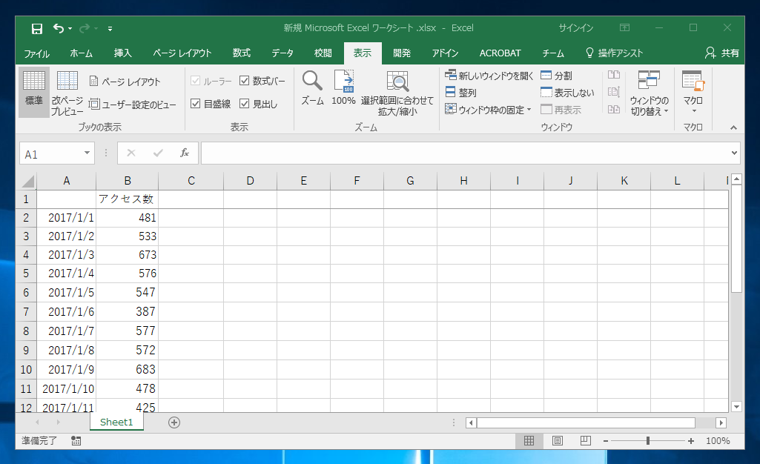
Task: Click the insert function fx icon
Action: point(185,153)
